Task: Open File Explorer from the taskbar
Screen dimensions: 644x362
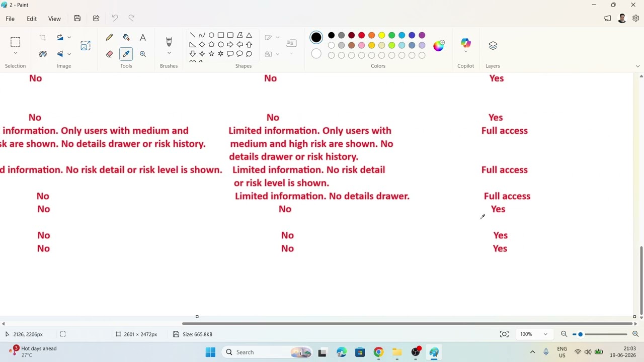Action: pos(397,352)
